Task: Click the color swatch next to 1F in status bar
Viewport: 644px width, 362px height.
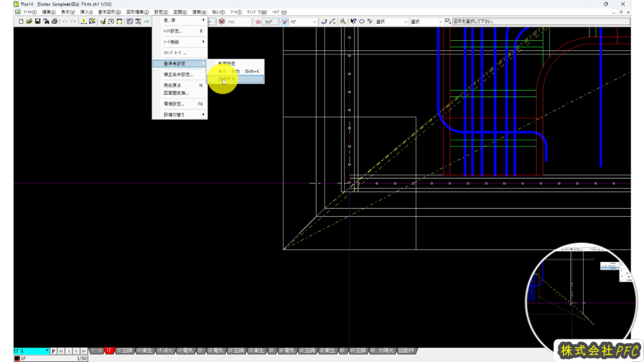Action: pos(17,358)
